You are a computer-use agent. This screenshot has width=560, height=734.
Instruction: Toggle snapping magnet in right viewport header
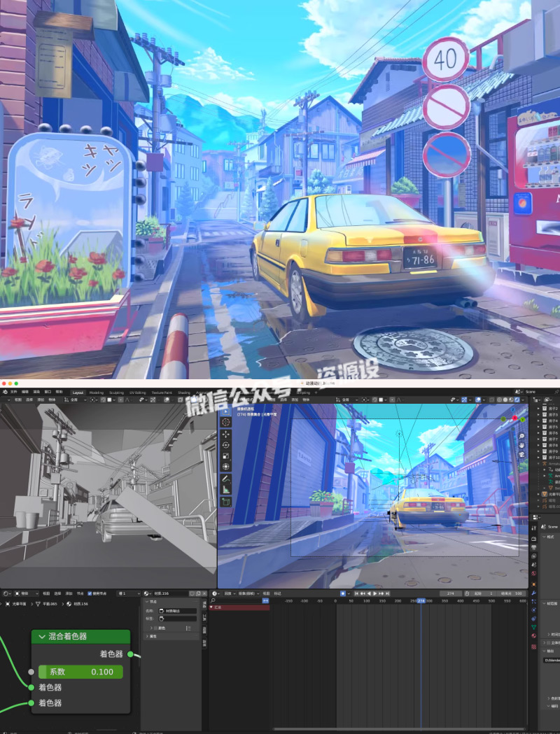point(374,400)
